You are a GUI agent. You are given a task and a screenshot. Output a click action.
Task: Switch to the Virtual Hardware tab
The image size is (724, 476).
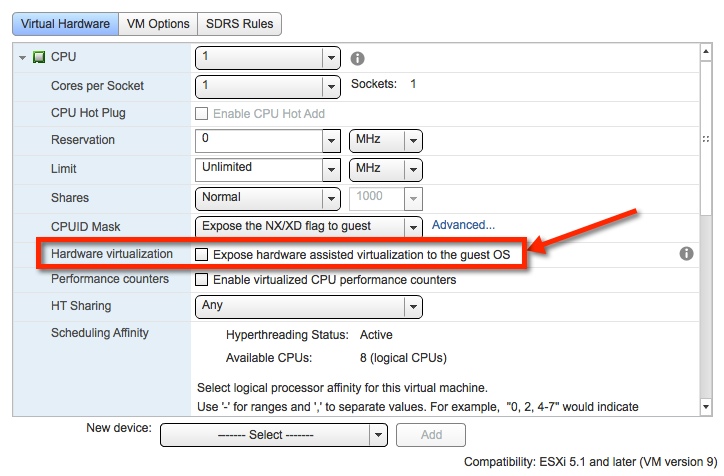[65, 24]
